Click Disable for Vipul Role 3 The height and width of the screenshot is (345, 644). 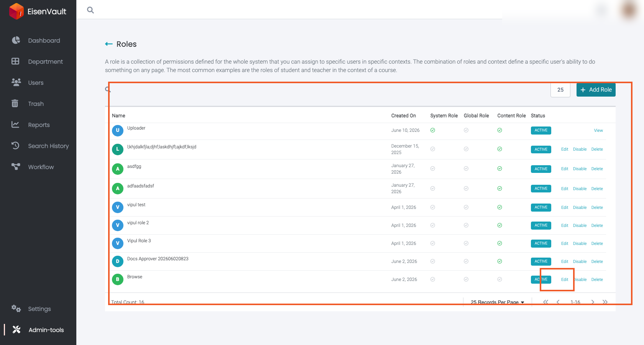(x=580, y=243)
